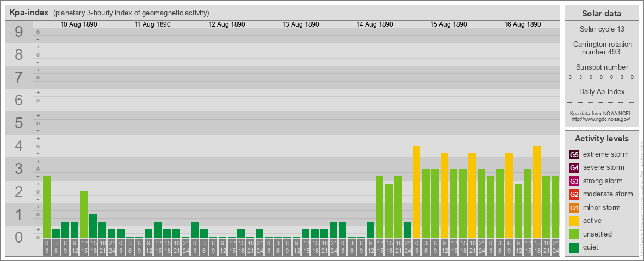Click the 0-3 time label under 15 Aug
This screenshot has width=644, height=261.
(x=417, y=247)
